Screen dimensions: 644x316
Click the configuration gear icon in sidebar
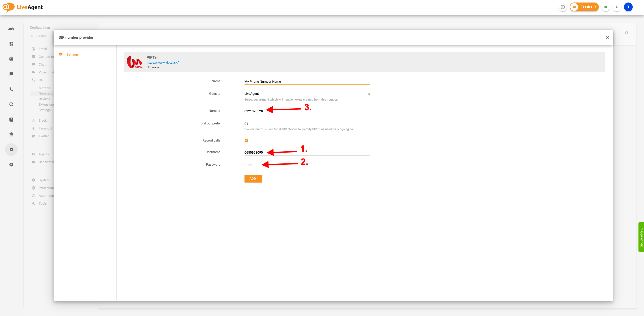point(11,149)
